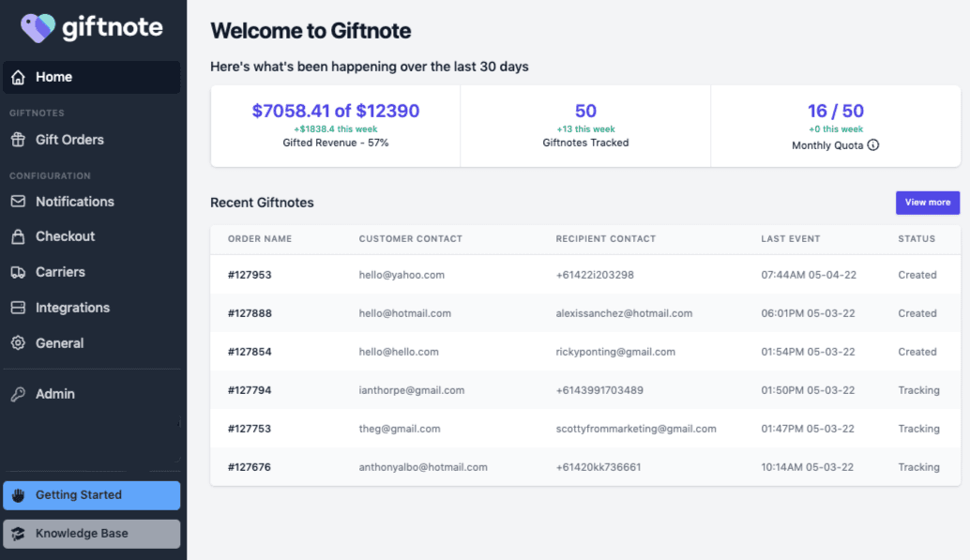The width and height of the screenshot is (970, 560).
Task: Click the 01:47PM 05-03-22 event time
Action: click(x=808, y=429)
